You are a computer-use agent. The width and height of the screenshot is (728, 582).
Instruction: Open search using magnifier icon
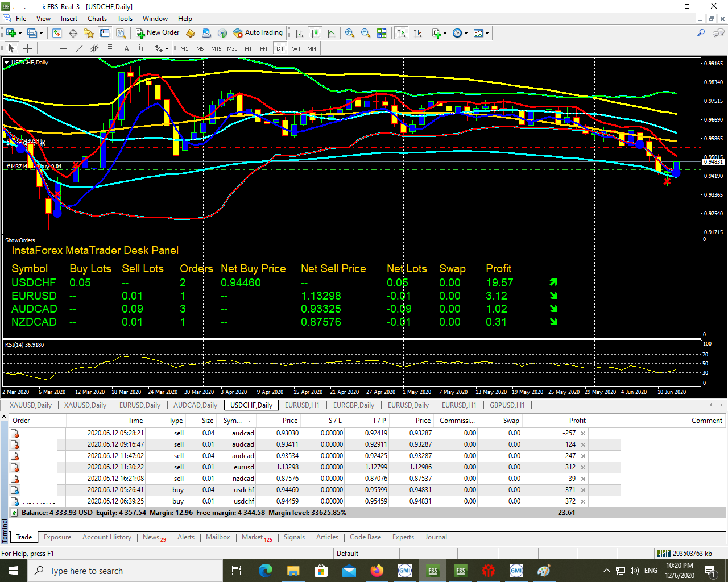click(x=701, y=33)
